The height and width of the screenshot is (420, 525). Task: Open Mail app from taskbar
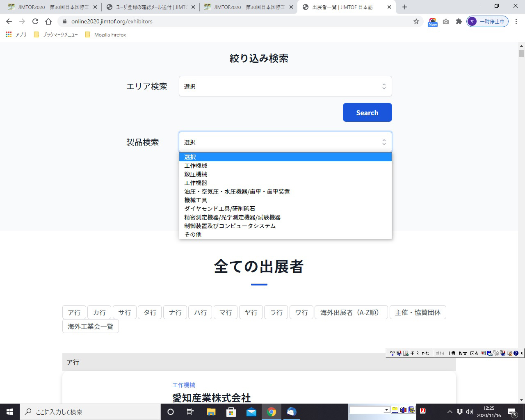[251, 412]
